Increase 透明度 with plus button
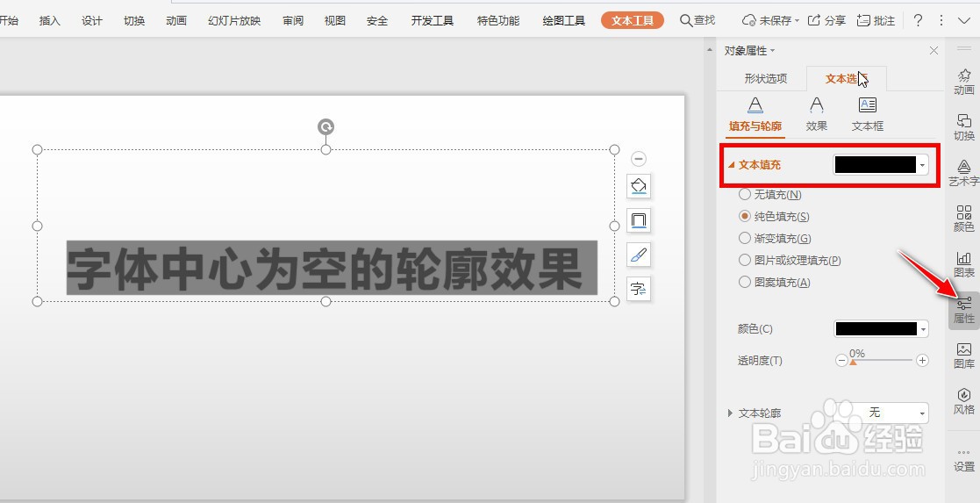The image size is (980, 503). point(922,361)
